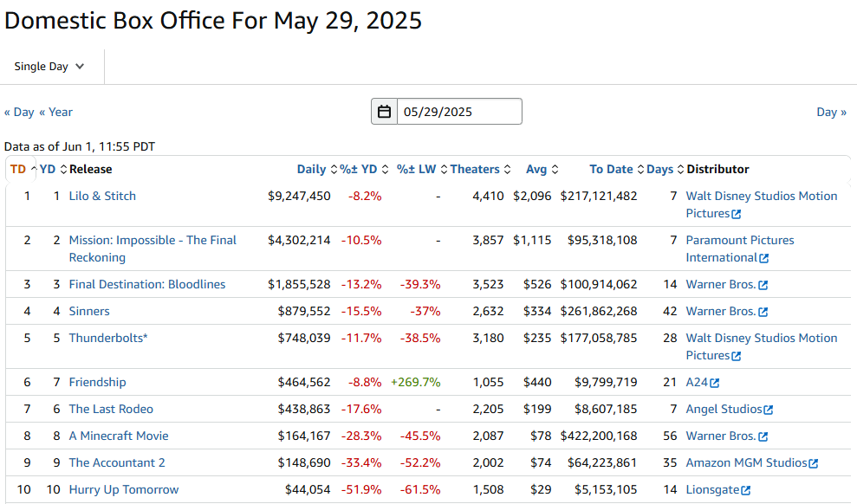Open Final Destination: Bloodlines release link
The width and height of the screenshot is (857, 504).
tap(147, 285)
